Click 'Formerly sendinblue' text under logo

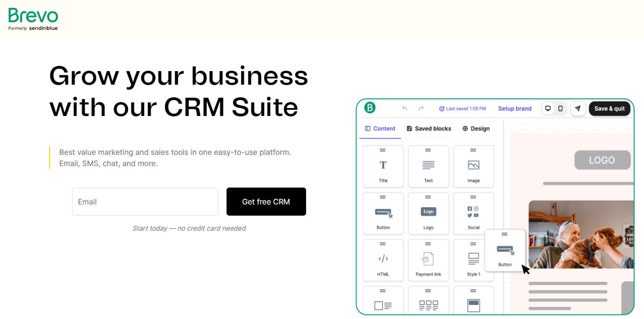point(33,28)
